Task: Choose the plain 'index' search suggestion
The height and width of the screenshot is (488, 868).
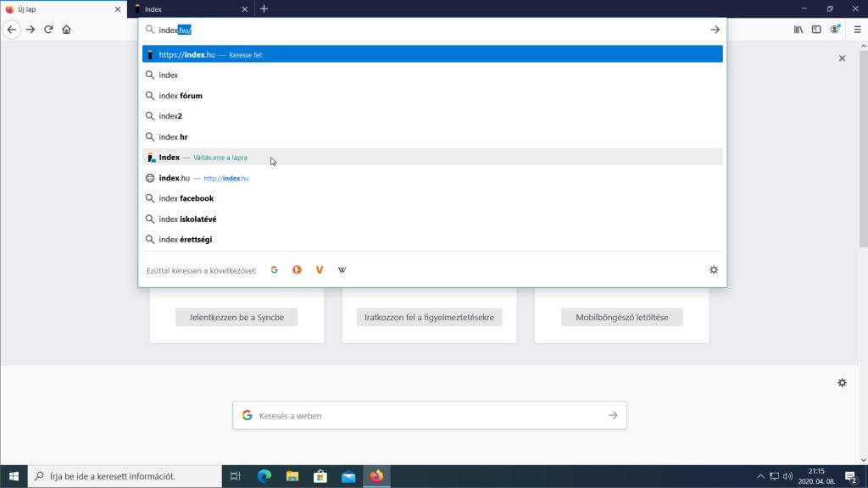Action: [432, 75]
